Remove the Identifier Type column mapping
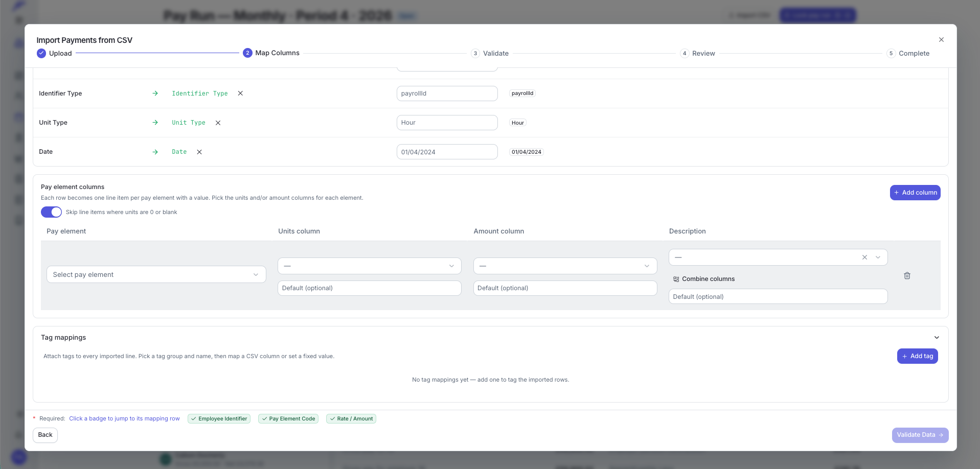980x469 pixels. coord(240,93)
